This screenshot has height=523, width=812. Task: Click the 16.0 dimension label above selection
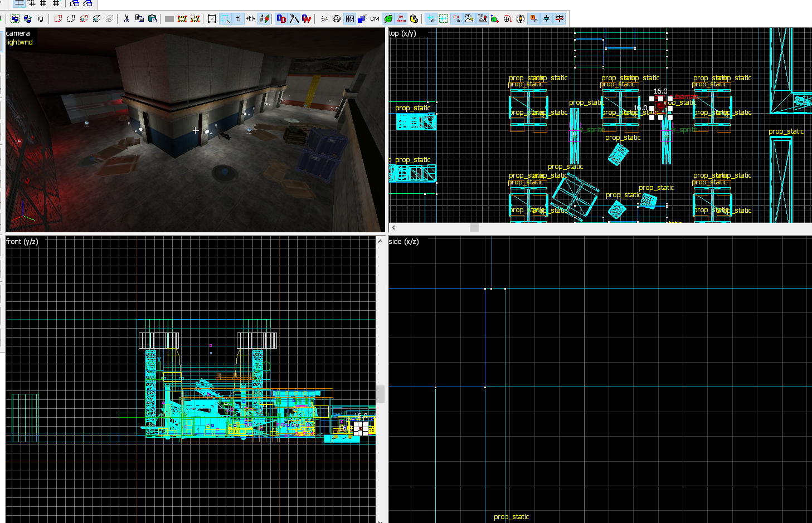pyautogui.click(x=660, y=91)
